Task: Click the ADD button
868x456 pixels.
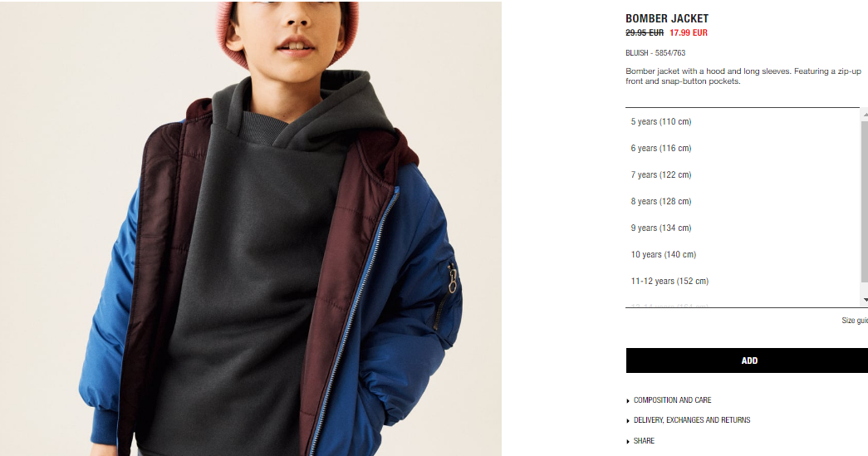Action: 748,360
